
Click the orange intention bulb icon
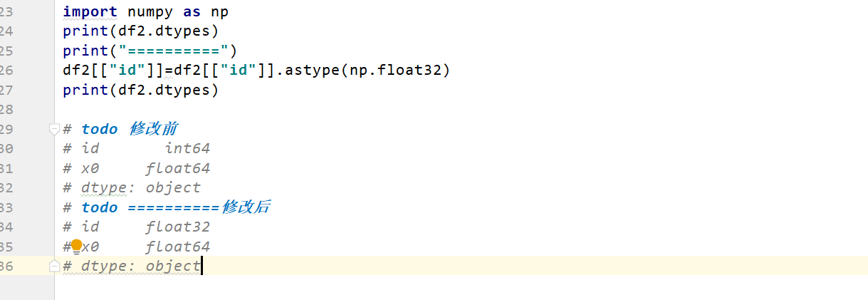tap(77, 247)
